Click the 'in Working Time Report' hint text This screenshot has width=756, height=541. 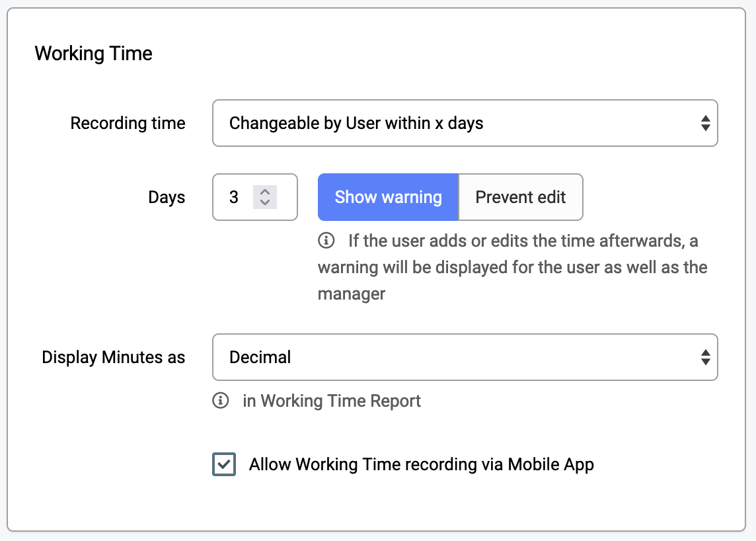(x=332, y=401)
